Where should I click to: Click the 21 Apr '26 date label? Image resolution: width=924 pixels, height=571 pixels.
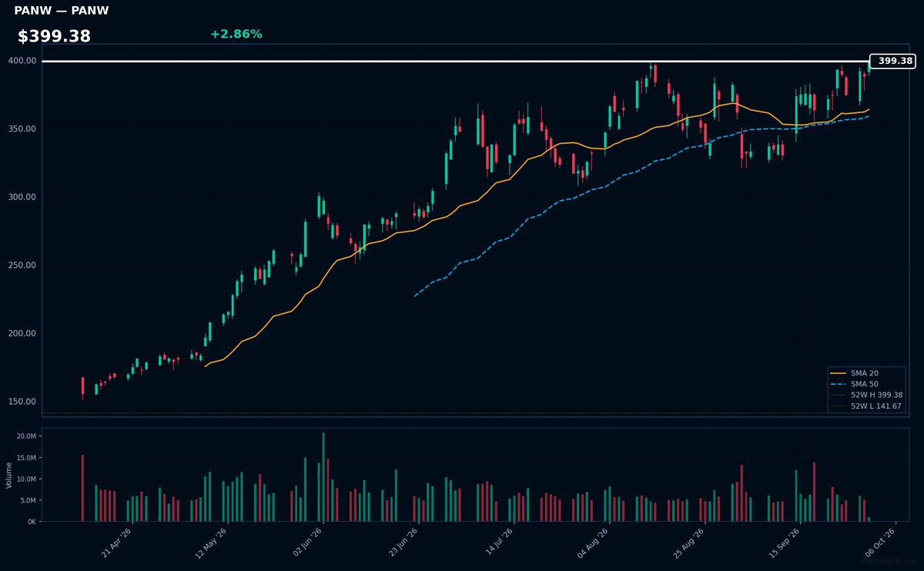pos(117,543)
